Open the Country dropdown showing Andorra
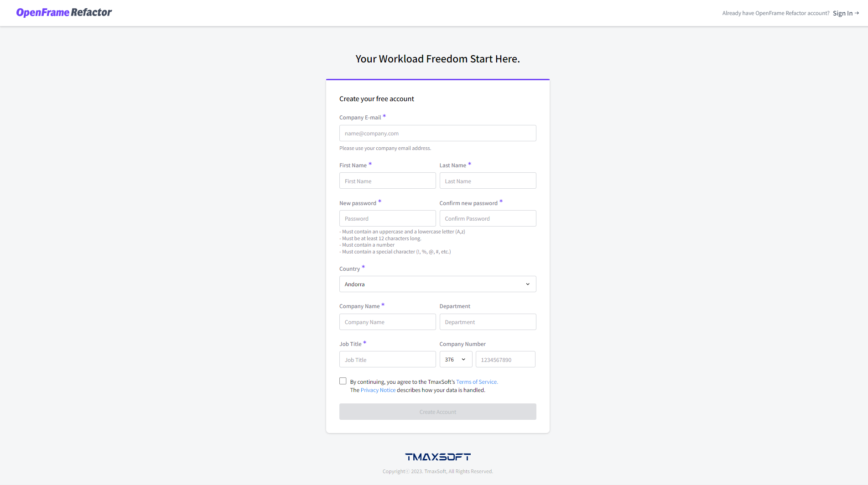Image resolution: width=868 pixels, height=485 pixels. point(437,284)
